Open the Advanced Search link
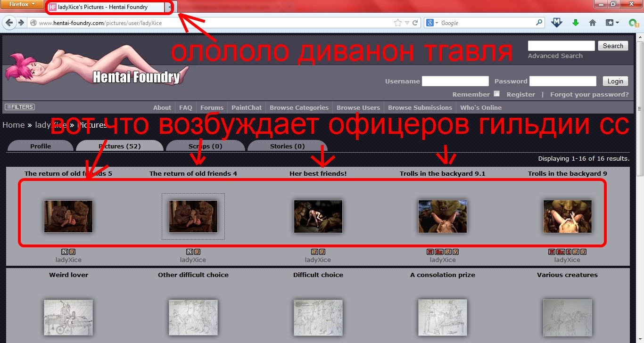This screenshot has width=644, height=343. 555,56
